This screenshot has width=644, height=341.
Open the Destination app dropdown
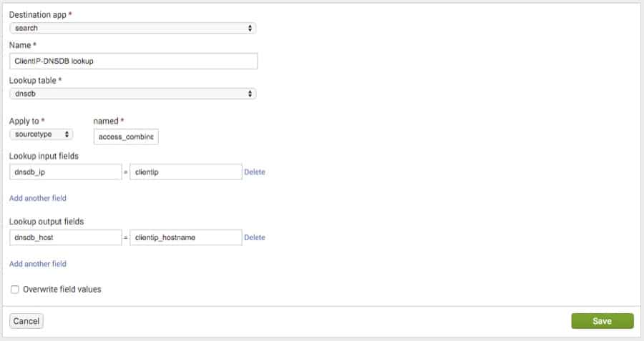pos(132,28)
